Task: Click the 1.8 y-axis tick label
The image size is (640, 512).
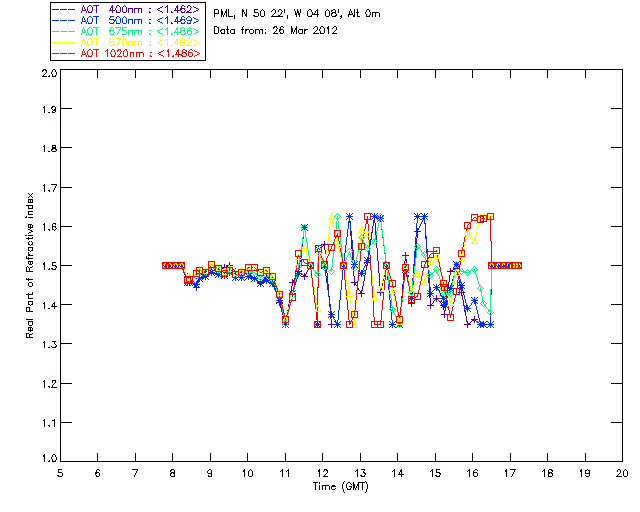Action: 49,148
